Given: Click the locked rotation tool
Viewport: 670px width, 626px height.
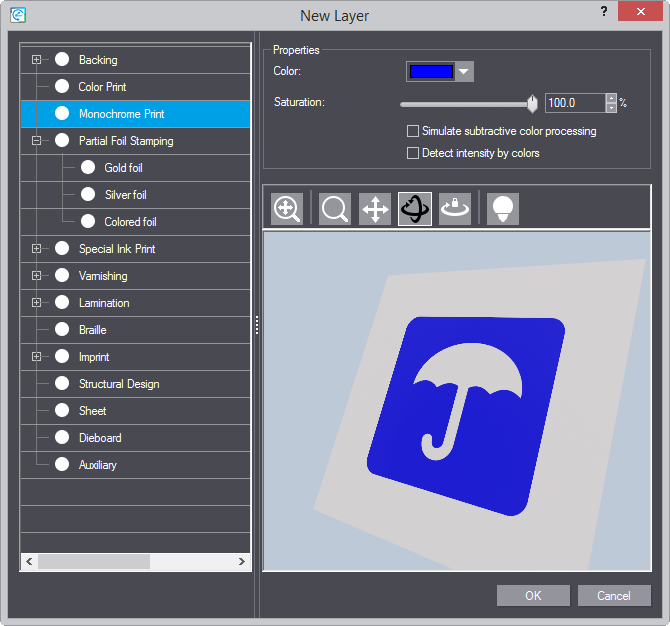Looking at the screenshot, I should [455, 209].
